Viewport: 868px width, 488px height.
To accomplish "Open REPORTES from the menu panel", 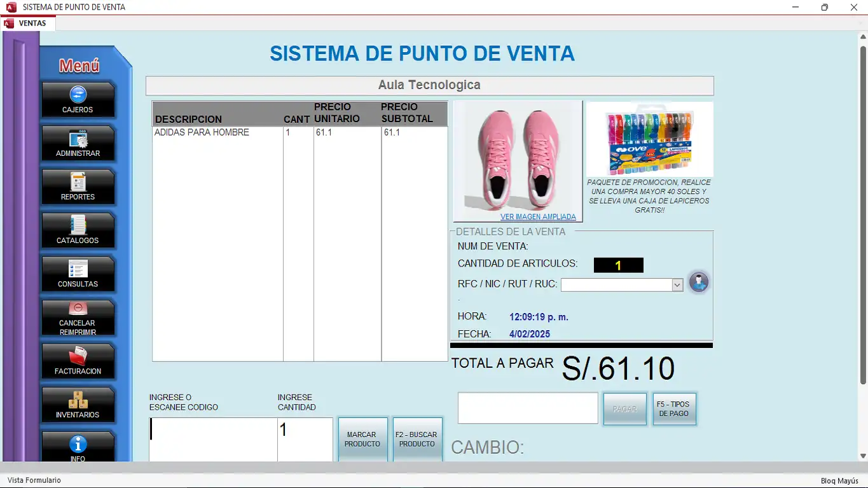I will click(78, 186).
